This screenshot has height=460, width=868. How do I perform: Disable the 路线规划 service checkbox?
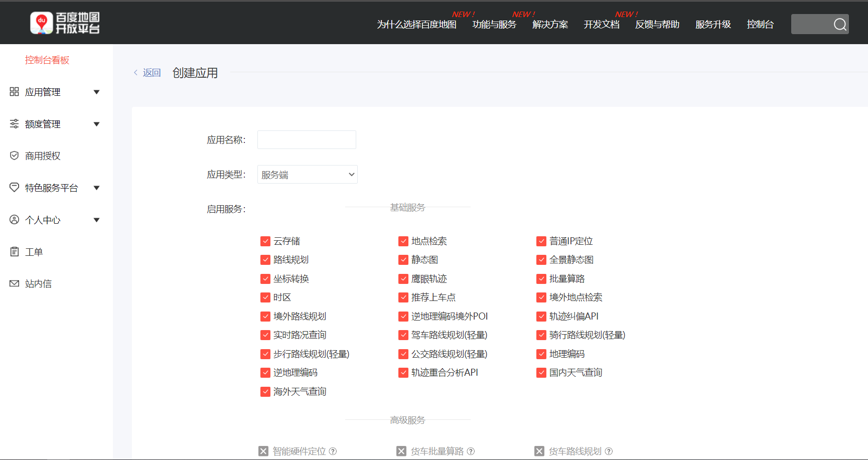coord(265,260)
